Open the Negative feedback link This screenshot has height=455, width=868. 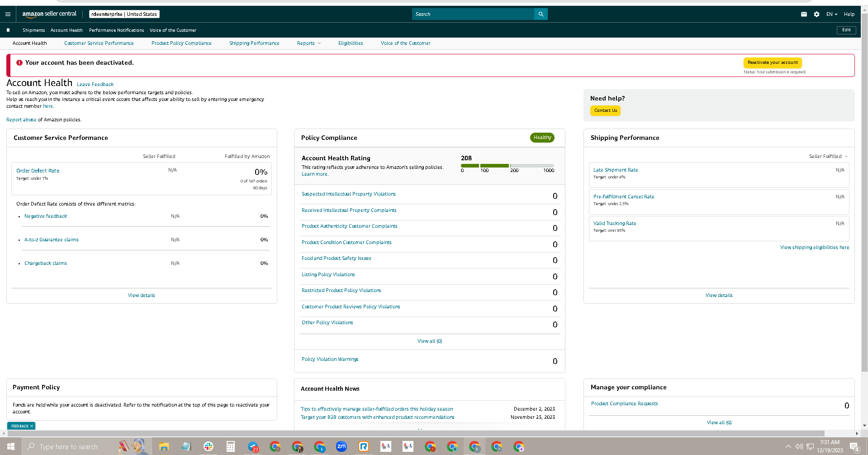coord(46,216)
